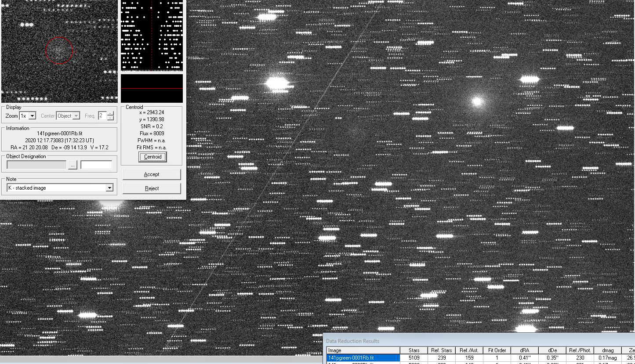The width and height of the screenshot is (635, 364).
Task: Click the 0.35" dDe cell
Action: coord(552,358)
